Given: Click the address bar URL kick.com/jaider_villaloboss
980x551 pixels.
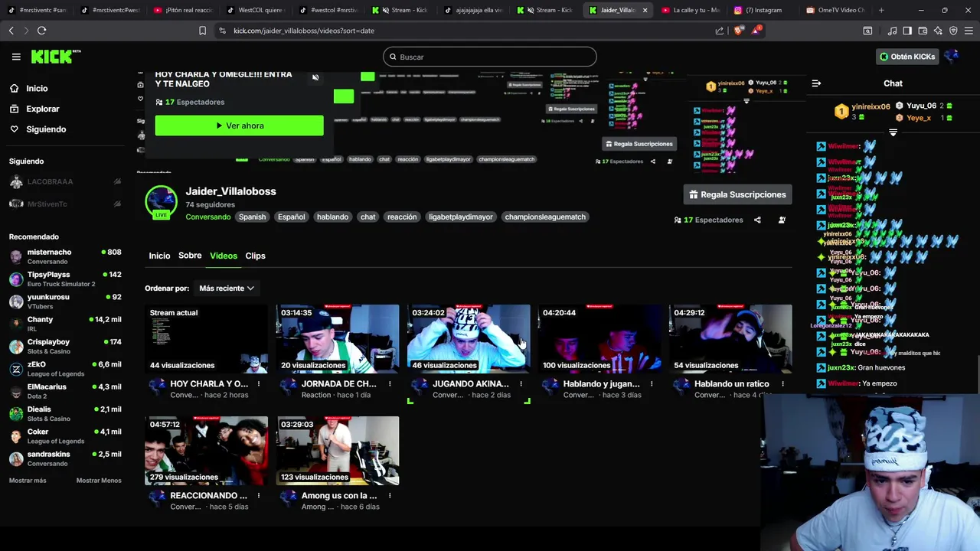Looking at the screenshot, I should click(x=304, y=31).
